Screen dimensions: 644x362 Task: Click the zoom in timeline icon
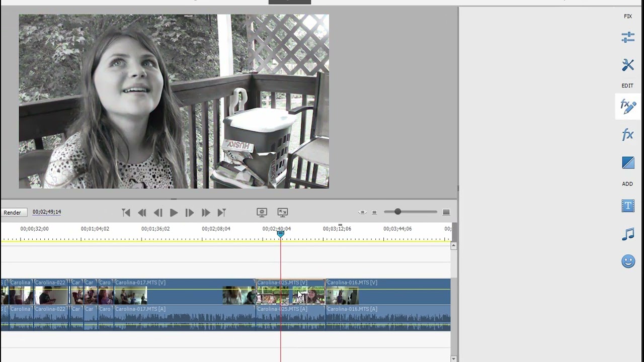tap(446, 212)
